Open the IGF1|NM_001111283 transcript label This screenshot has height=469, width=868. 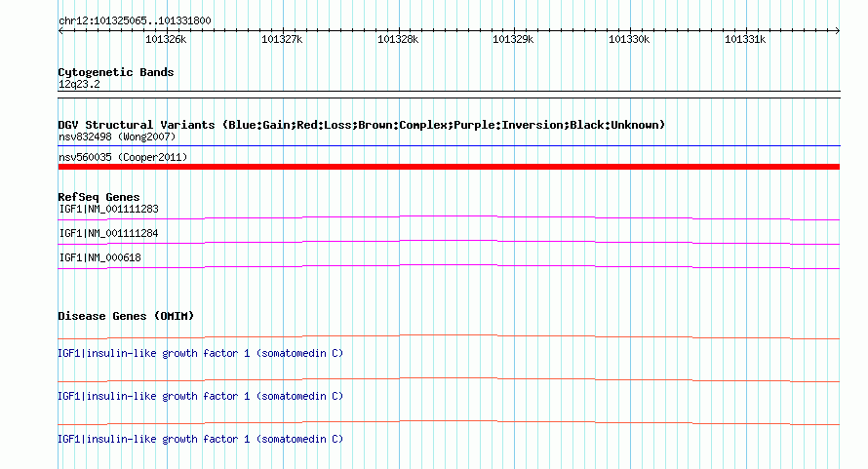pos(108,209)
